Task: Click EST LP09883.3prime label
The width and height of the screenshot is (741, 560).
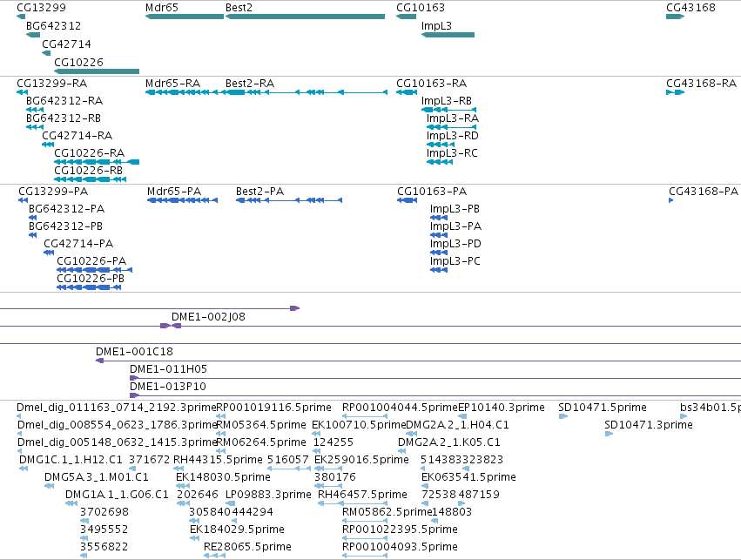Action: pyautogui.click(x=268, y=495)
